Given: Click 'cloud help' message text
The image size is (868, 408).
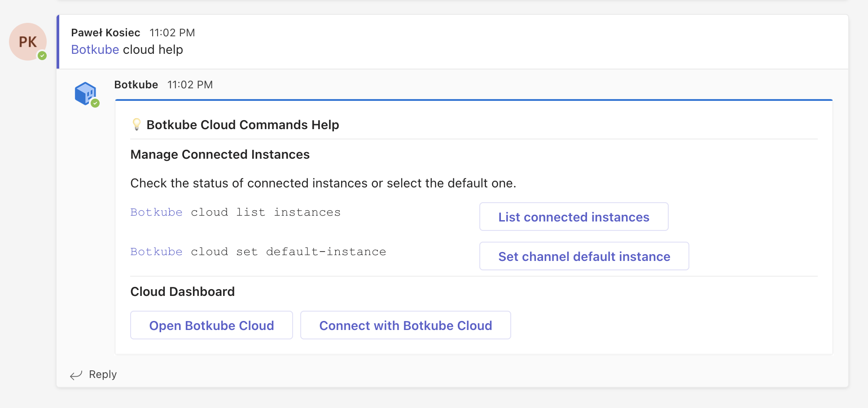Looking at the screenshot, I should pos(153,49).
